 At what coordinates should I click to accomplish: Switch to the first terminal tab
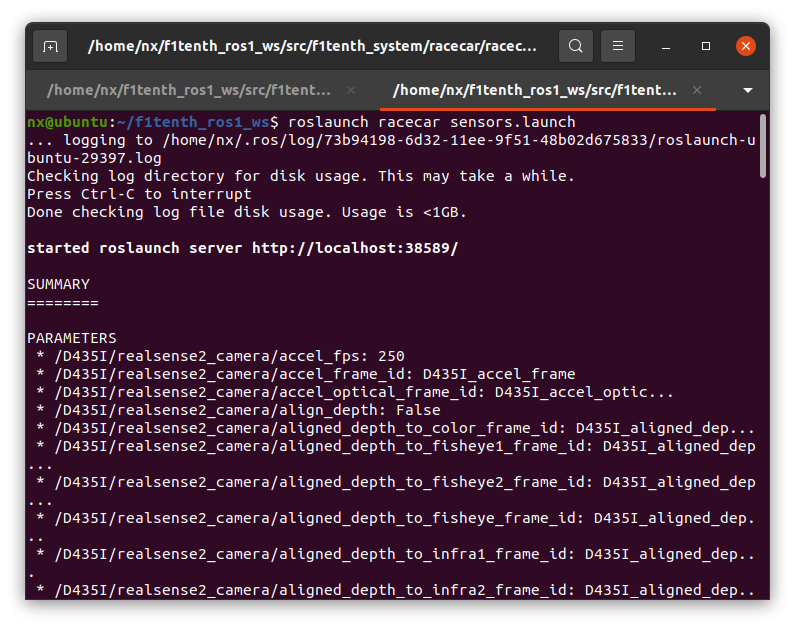coord(190,90)
